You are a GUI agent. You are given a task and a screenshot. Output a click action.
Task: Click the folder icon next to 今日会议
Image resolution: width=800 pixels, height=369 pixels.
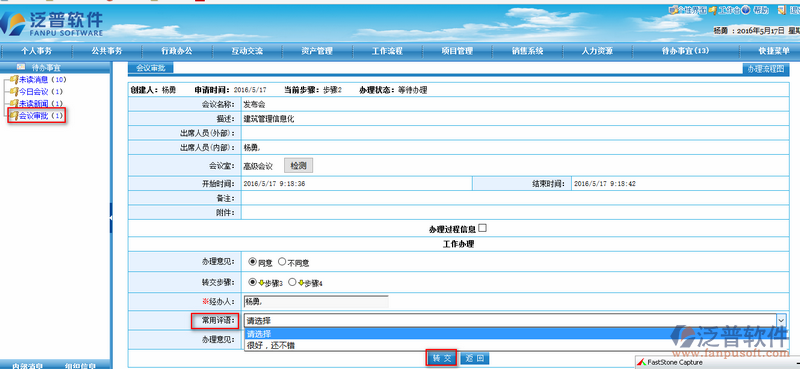point(14,92)
